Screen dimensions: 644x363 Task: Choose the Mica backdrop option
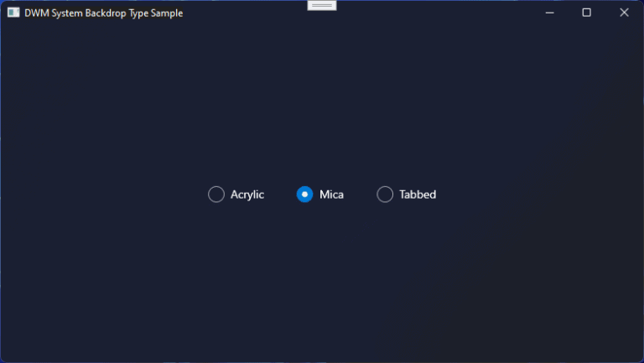click(x=304, y=194)
